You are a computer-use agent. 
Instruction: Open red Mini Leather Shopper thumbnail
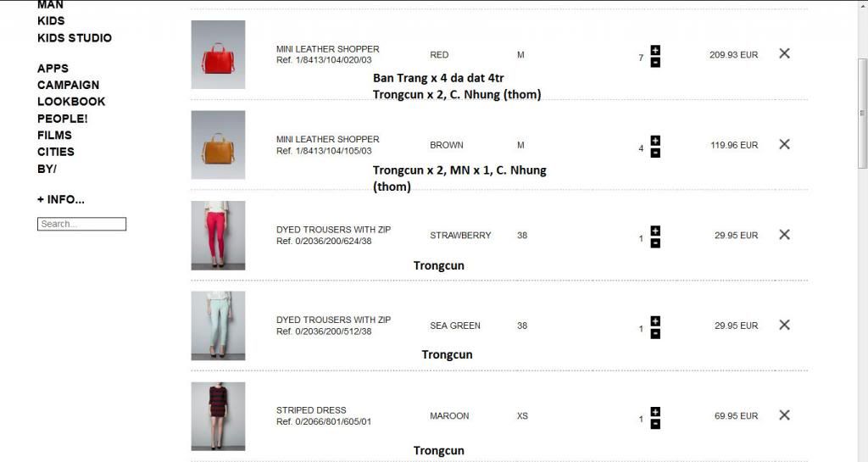point(218,55)
